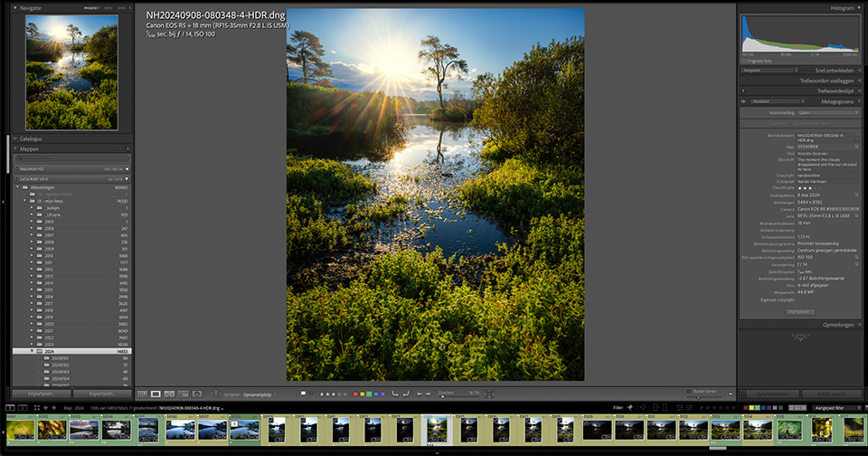This screenshot has height=456, width=868.
Task: Switch to Loupe view in toolbar
Action: [156, 394]
